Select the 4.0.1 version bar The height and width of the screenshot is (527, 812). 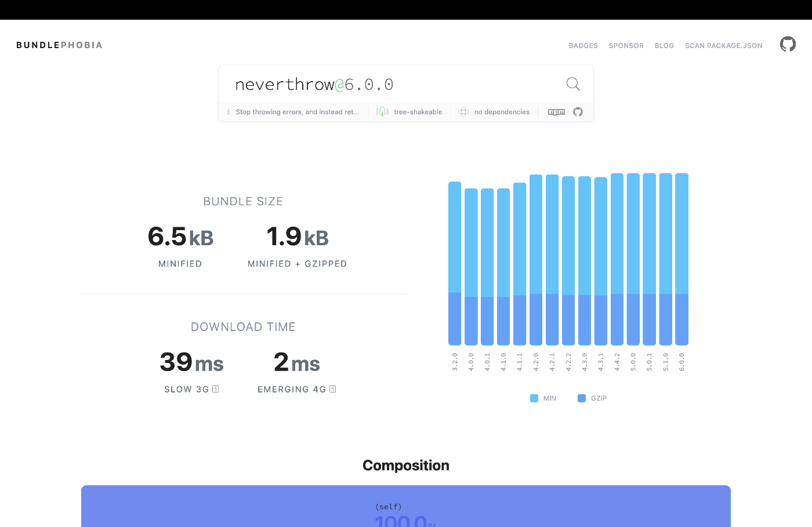(487, 267)
